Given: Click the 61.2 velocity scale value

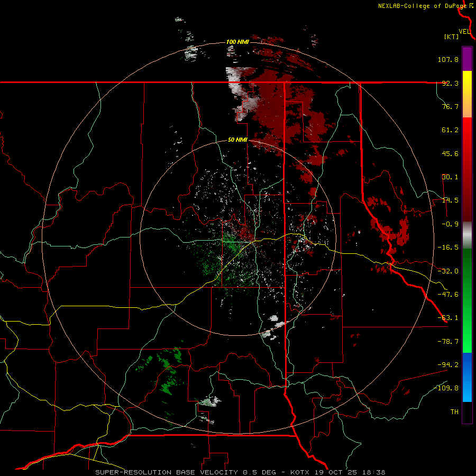Looking at the screenshot, I should pyautogui.click(x=450, y=130).
